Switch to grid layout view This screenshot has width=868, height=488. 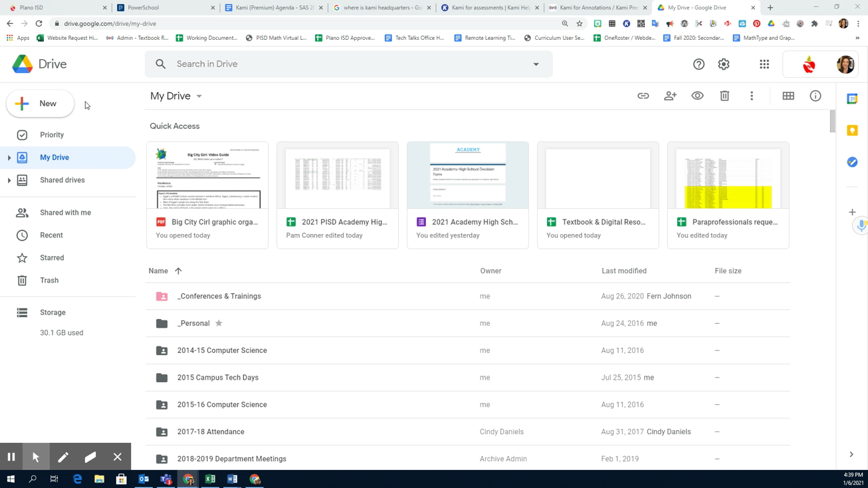(x=788, y=96)
